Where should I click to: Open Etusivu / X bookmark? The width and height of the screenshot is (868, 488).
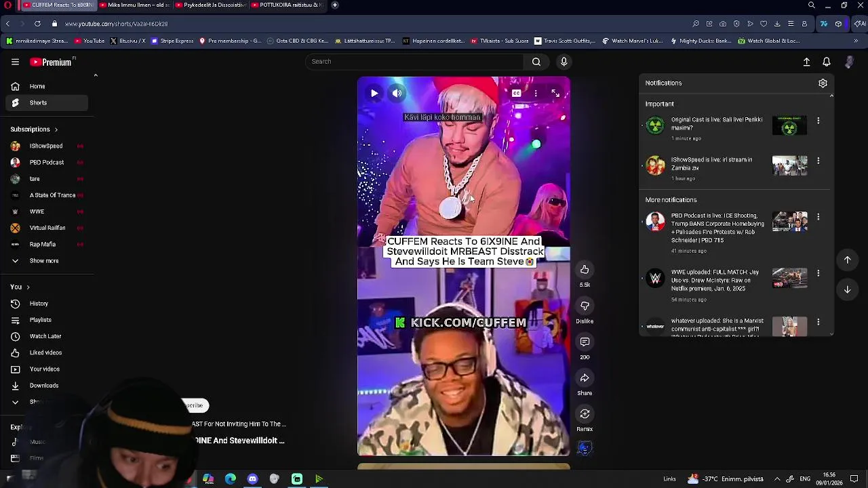pos(127,41)
